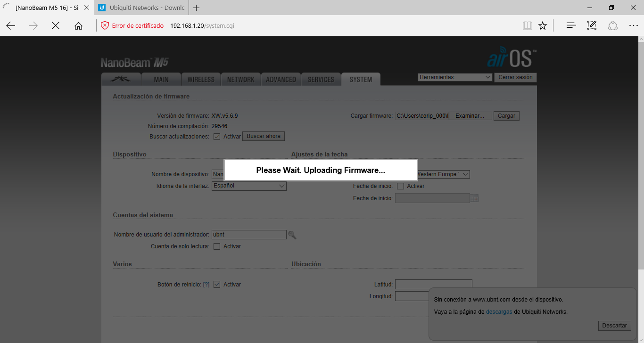Click the Fecha de inicio date field
This screenshot has height=343, width=644.
click(x=432, y=198)
